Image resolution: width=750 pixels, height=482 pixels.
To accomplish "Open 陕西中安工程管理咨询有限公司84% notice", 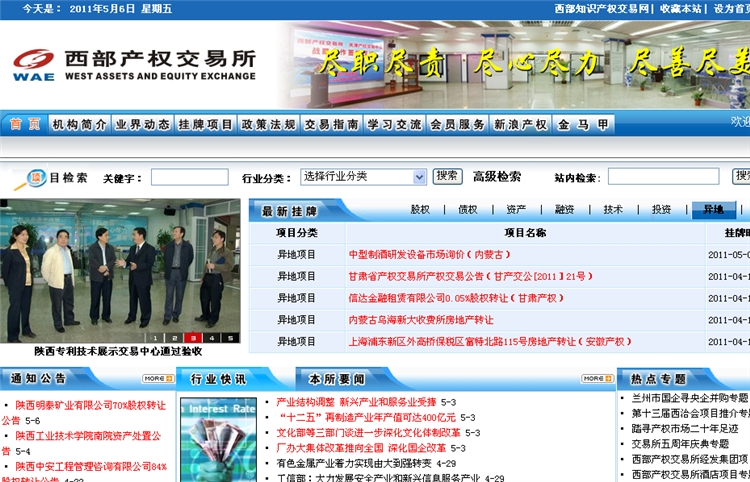I will pos(91,466).
